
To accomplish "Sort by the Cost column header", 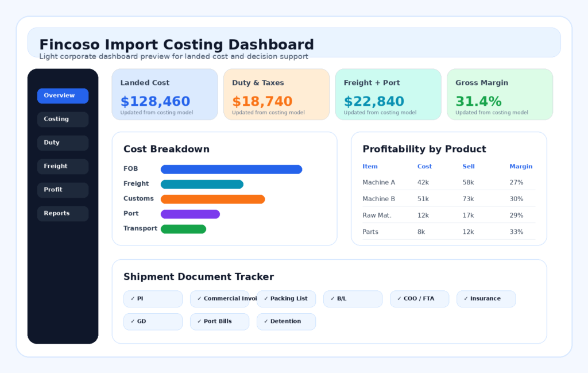I will [x=424, y=166].
